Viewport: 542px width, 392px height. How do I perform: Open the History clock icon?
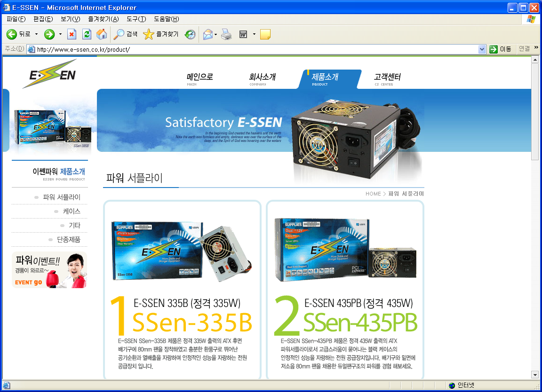point(190,34)
